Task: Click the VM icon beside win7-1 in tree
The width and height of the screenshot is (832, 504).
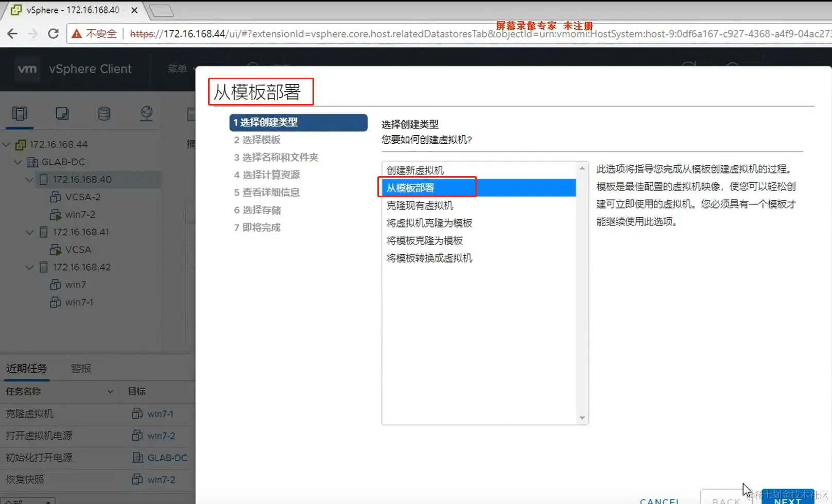Action: click(55, 302)
